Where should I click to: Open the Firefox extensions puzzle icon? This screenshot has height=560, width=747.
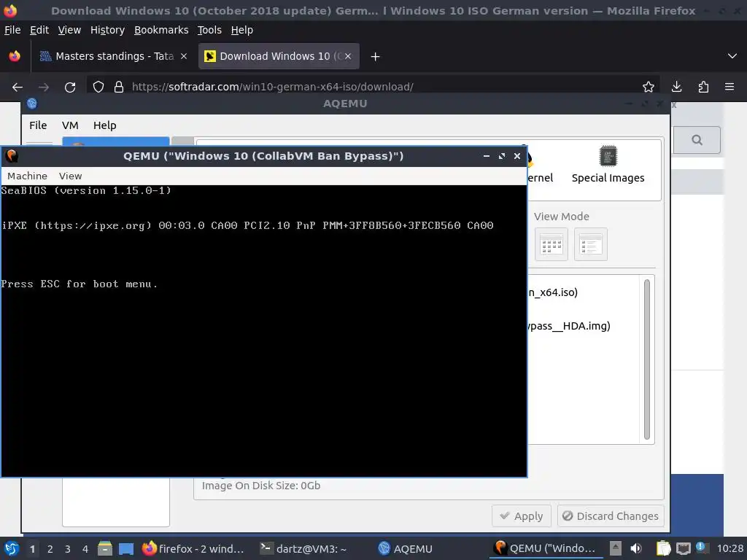click(x=703, y=87)
